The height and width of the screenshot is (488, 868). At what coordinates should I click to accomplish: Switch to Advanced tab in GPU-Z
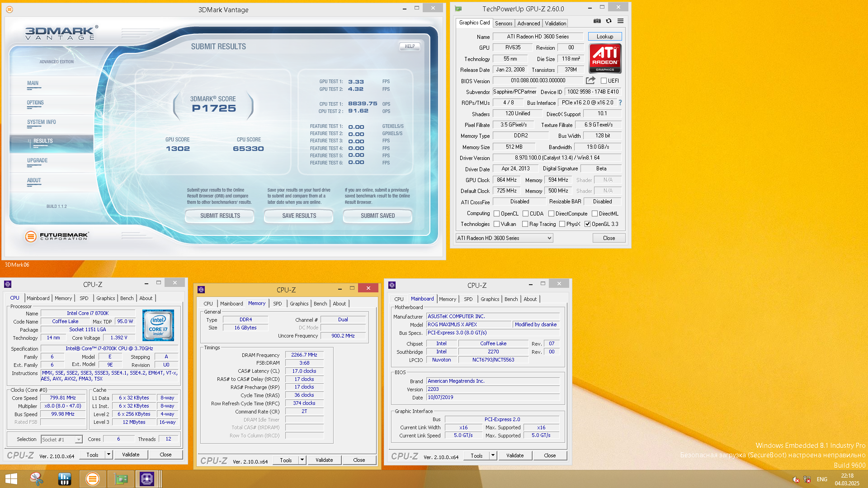pyautogui.click(x=528, y=23)
